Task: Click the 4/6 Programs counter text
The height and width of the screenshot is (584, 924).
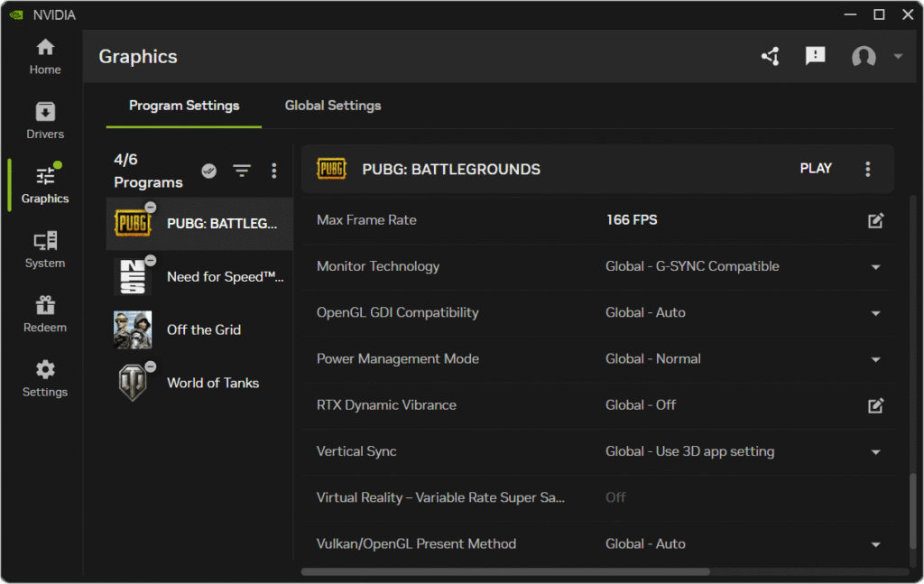Action: (148, 171)
